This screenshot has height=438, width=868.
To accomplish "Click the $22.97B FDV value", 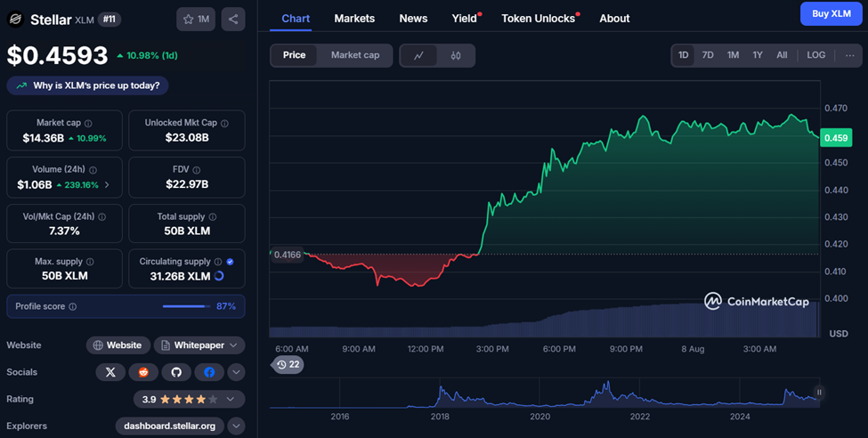I will pyautogui.click(x=187, y=184).
